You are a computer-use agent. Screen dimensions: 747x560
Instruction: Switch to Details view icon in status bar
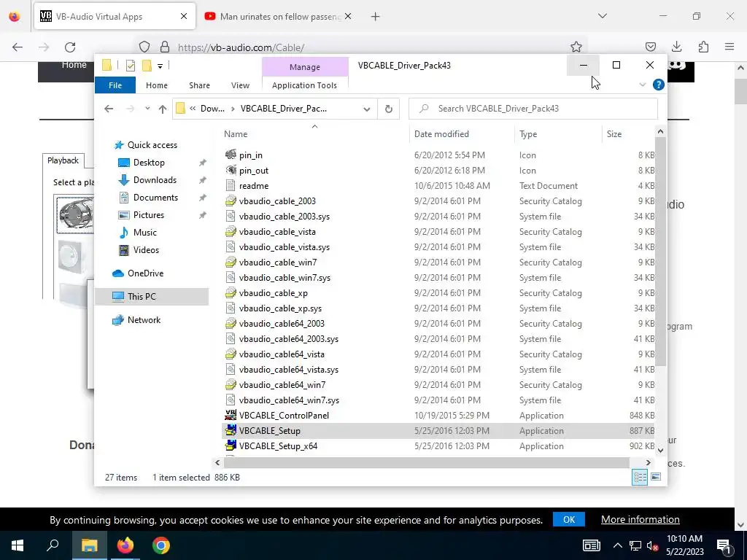point(640,477)
